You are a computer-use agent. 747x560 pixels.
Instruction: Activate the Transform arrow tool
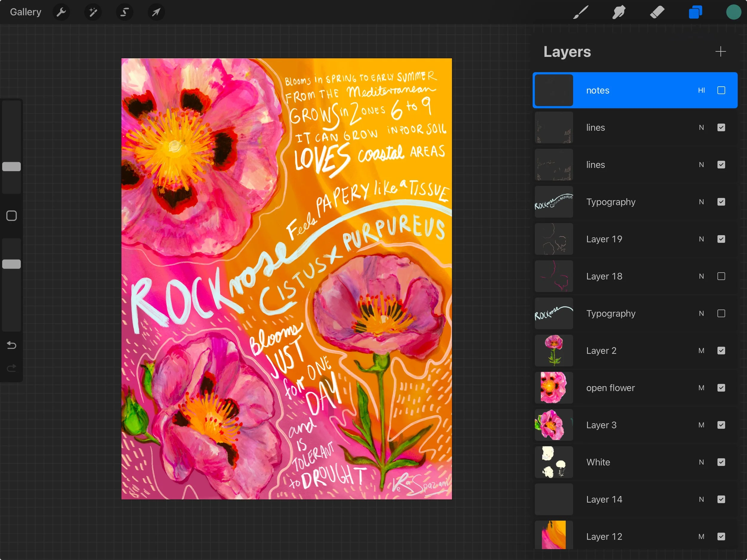[156, 12]
